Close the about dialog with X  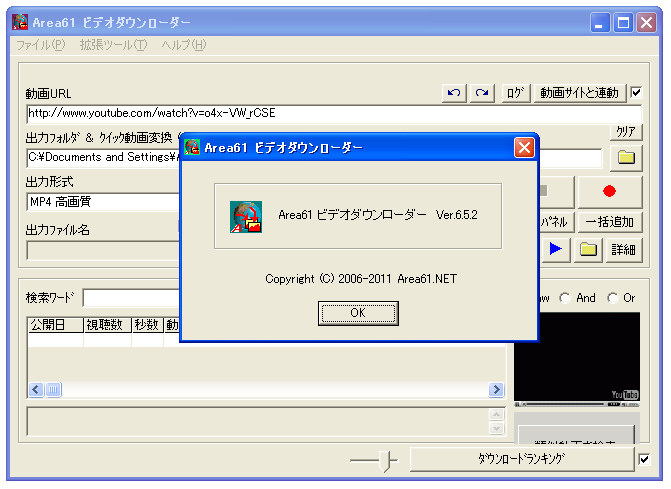pos(524,148)
